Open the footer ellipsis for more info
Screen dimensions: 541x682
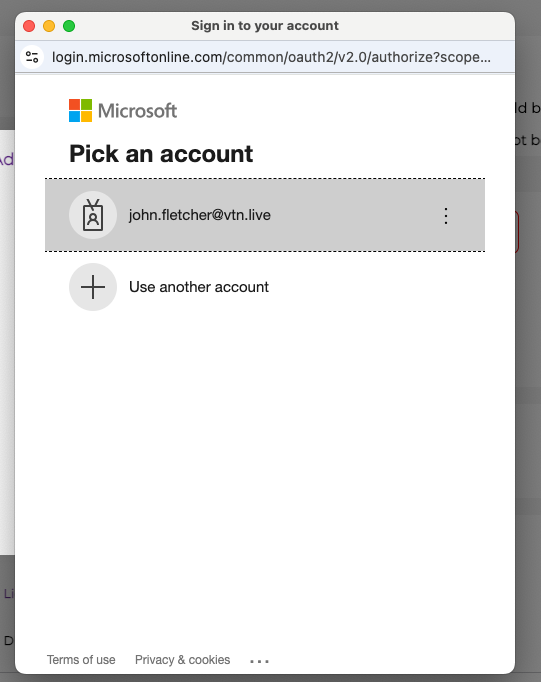coord(260,661)
